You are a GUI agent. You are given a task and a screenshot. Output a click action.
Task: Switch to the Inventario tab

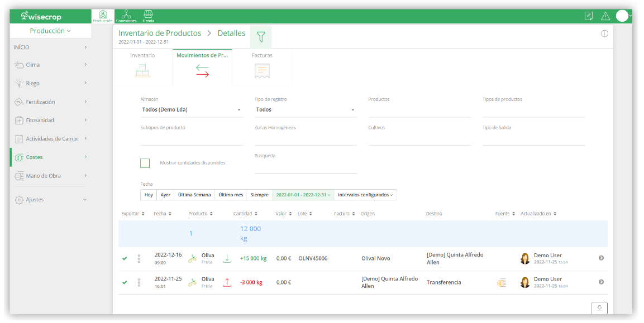pos(142,67)
